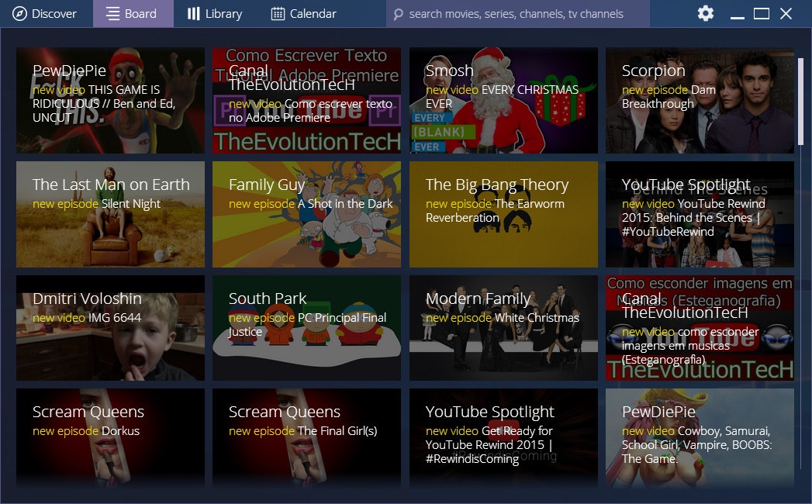
Task: Click the Calendar grid icon
Action: point(278,13)
